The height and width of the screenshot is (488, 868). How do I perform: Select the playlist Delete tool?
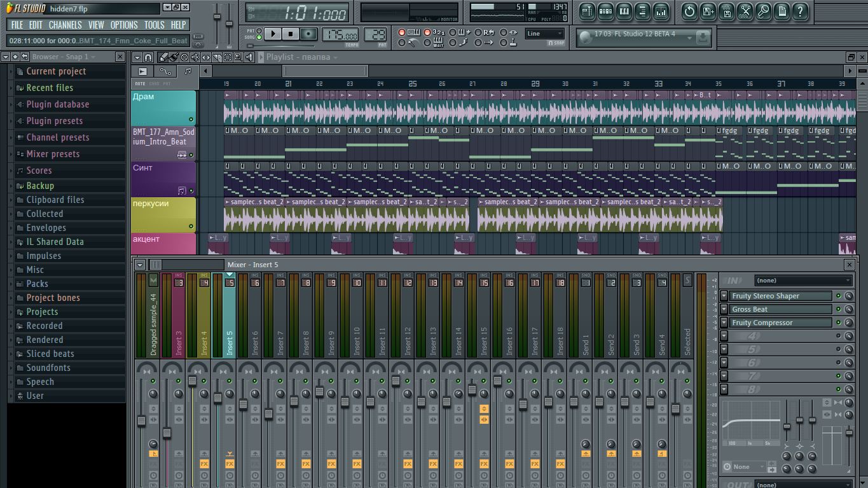(185, 57)
